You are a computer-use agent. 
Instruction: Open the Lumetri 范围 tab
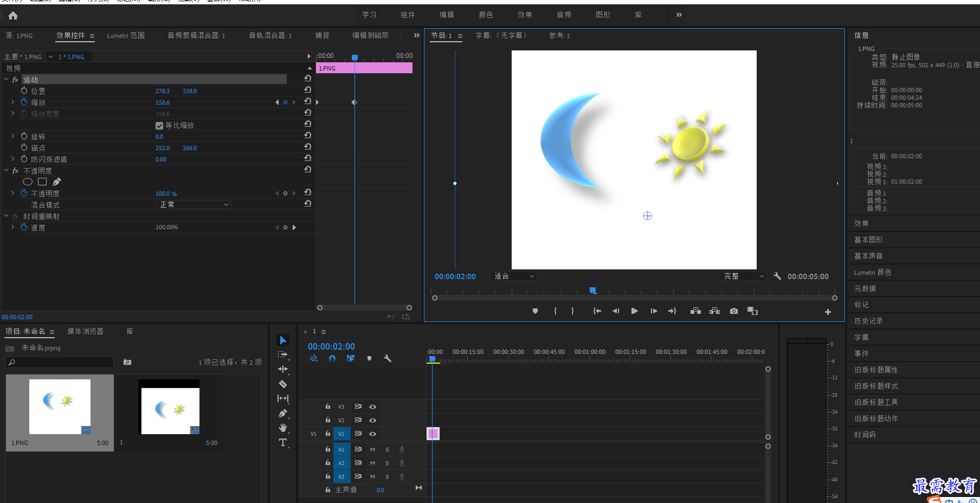click(126, 35)
